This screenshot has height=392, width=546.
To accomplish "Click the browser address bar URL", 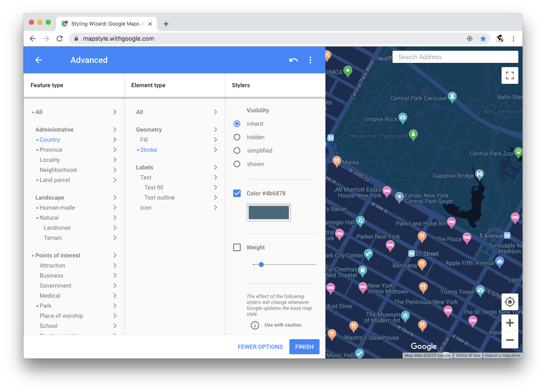I will (119, 39).
